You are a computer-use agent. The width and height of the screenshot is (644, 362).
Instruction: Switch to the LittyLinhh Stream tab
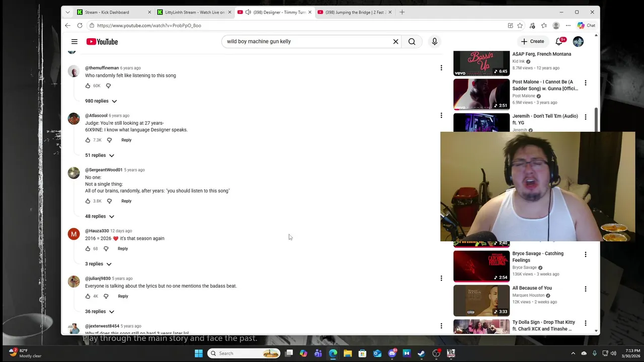pos(193,12)
